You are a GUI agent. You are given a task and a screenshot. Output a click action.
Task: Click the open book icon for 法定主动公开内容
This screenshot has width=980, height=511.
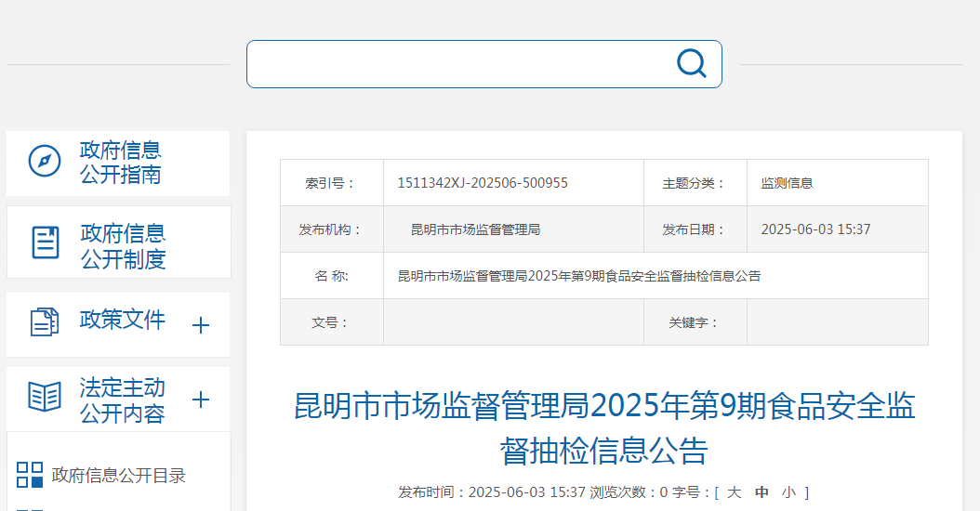point(45,397)
